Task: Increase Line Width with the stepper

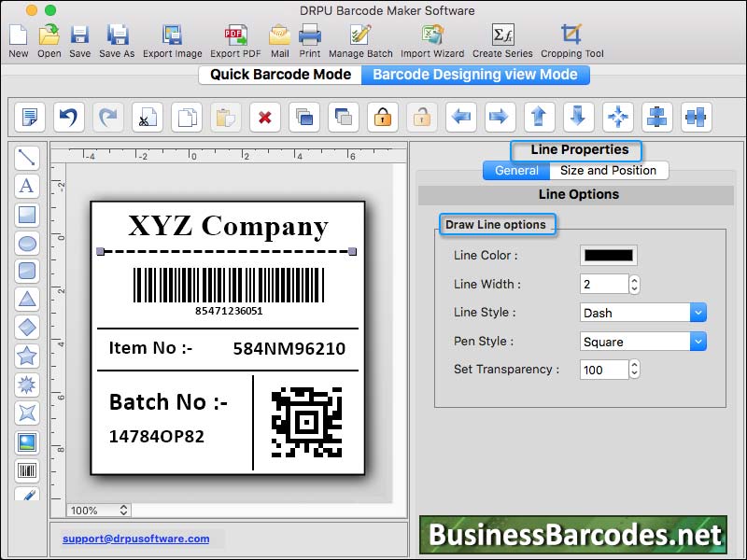Action: [636, 280]
